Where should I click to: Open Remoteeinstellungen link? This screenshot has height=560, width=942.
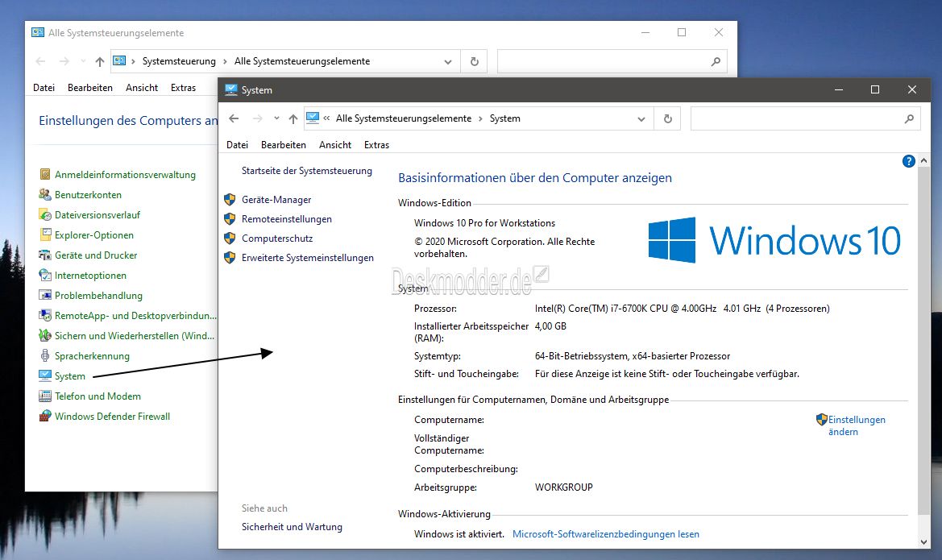coord(287,219)
